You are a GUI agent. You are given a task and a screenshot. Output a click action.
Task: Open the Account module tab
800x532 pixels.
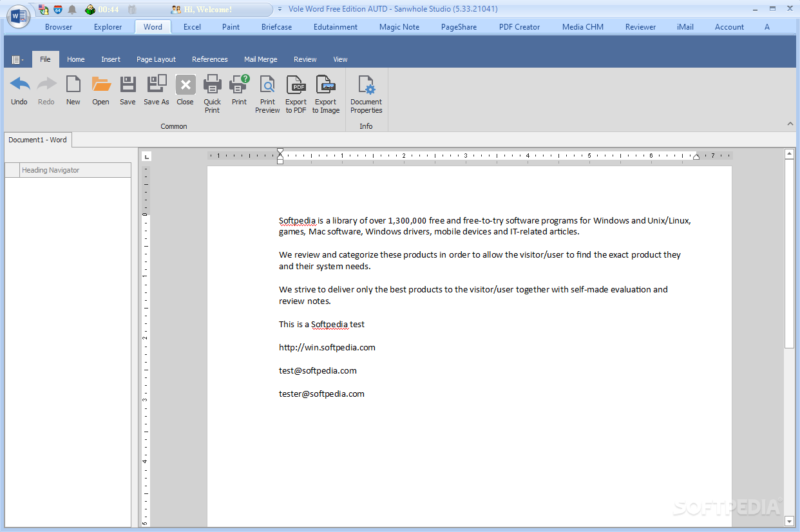(x=729, y=27)
